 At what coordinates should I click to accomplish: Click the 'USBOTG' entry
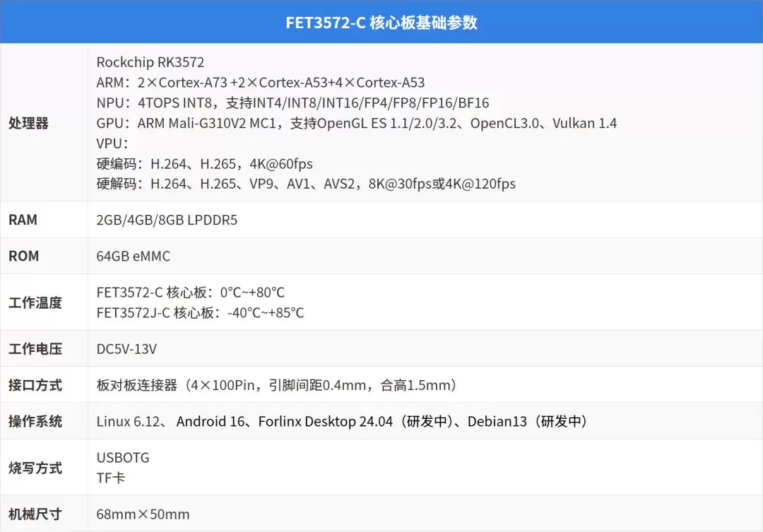123,458
